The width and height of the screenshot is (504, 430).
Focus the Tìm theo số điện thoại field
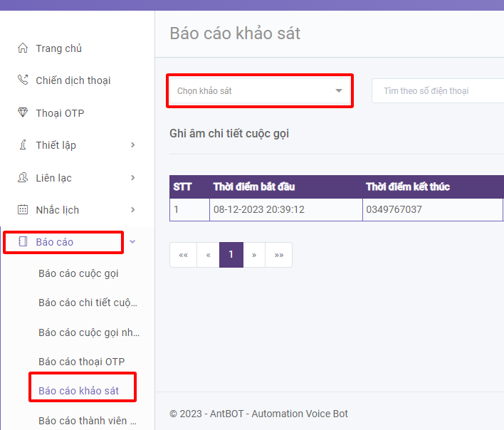click(438, 91)
